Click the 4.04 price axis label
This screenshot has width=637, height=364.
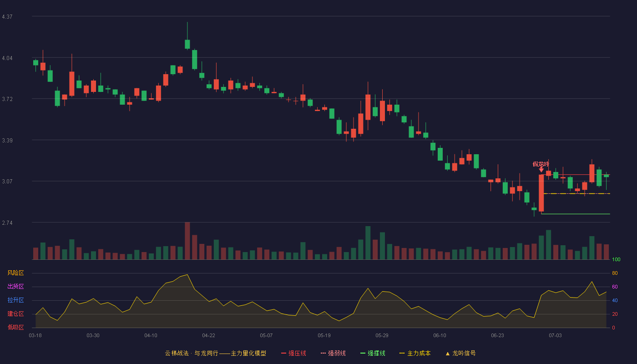click(7, 58)
